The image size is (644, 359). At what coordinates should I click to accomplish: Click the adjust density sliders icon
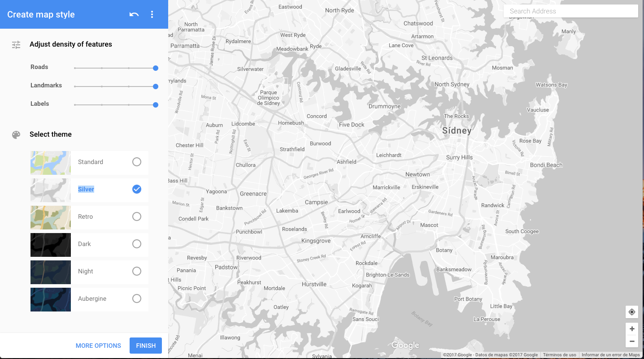point(16,45)
